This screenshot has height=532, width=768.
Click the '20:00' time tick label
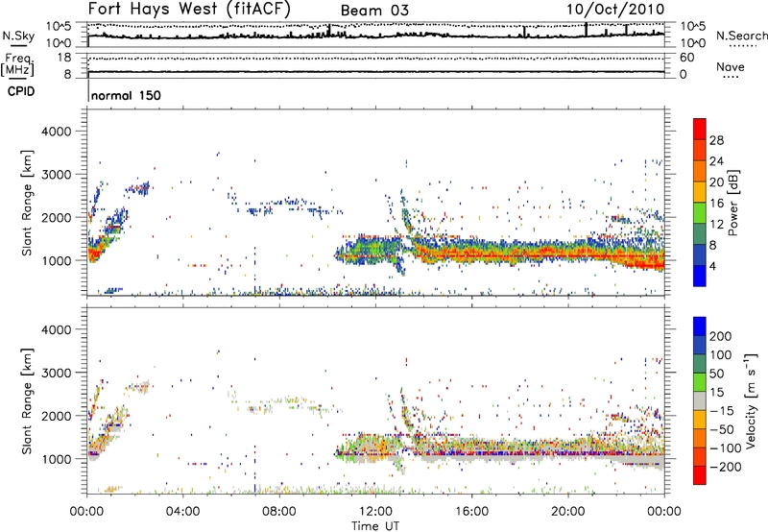[568, 512]
